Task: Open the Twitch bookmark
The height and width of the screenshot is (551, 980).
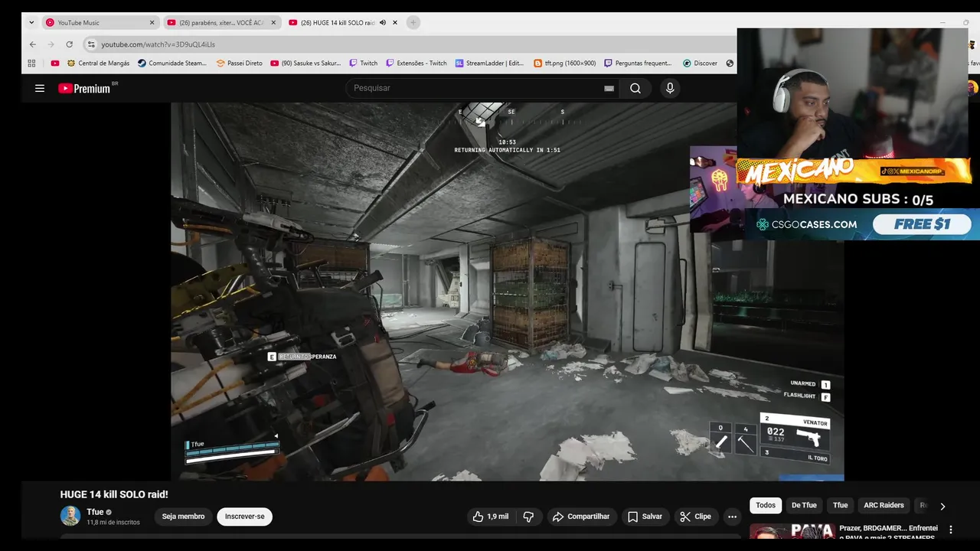Action: [363, 64]
